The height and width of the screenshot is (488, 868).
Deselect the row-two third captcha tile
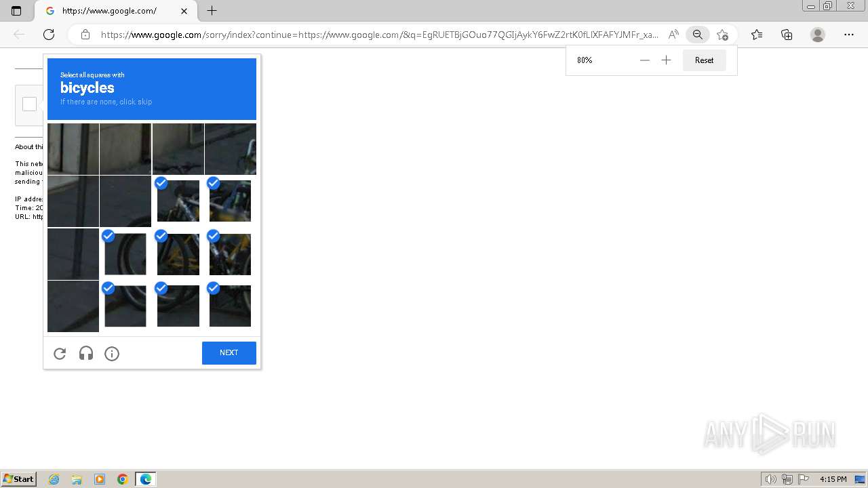178,201
